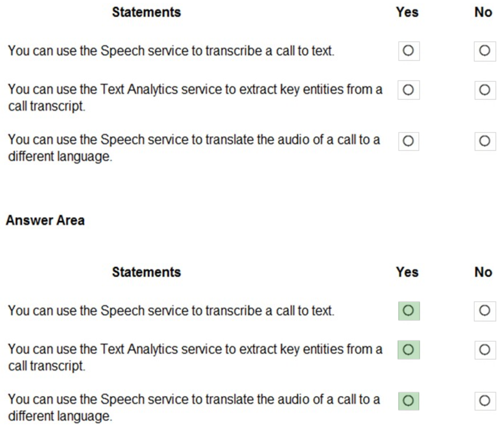Click the Statements header in top table
The image size is (504, 427).
click(x=147, y=12)
